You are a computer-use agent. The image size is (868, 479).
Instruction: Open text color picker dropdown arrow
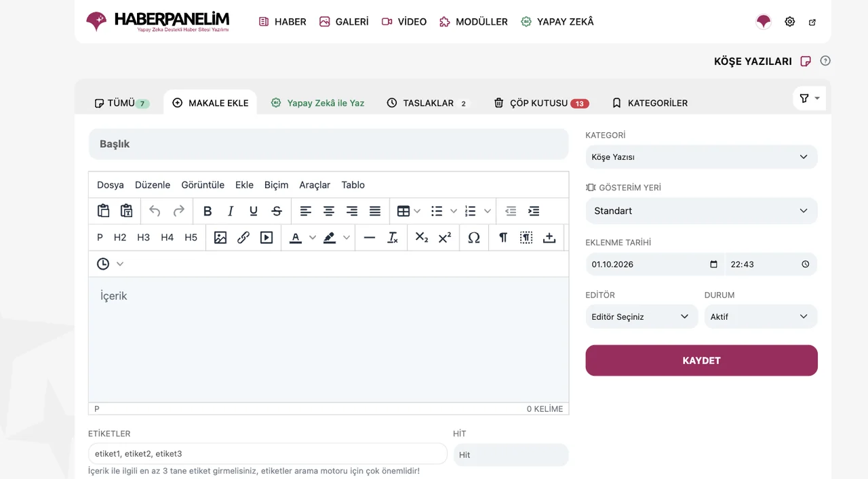[313, 237]
